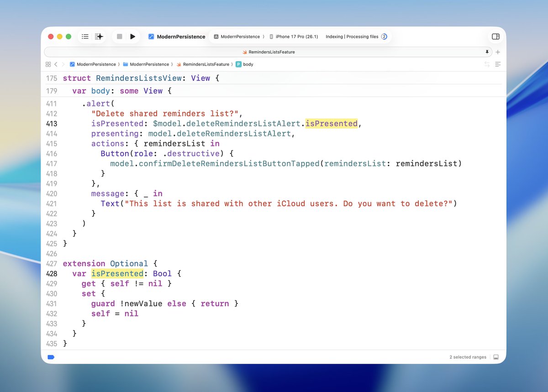548x392 pixels.
Task: Open the coding assistant sparkle icon
Action: point(99,37)
